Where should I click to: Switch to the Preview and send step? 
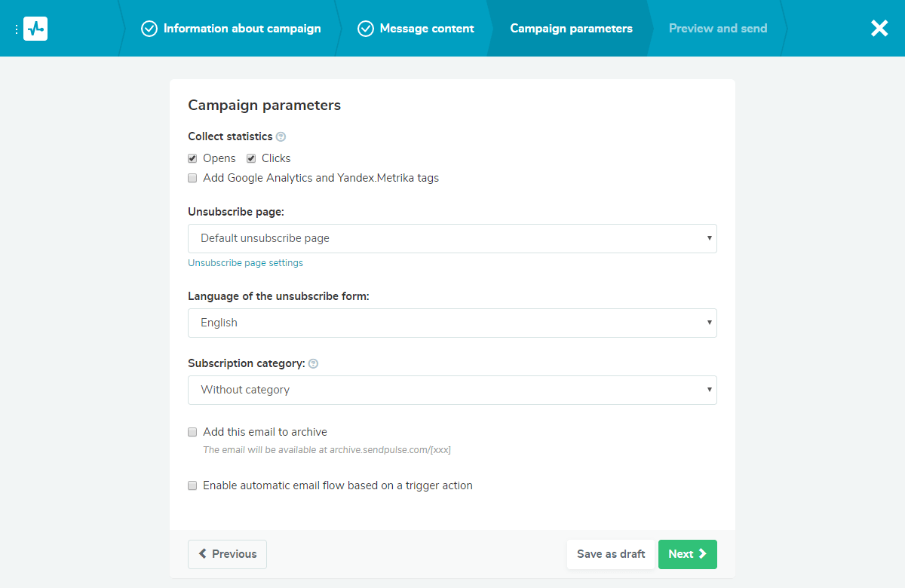point(717,29)
